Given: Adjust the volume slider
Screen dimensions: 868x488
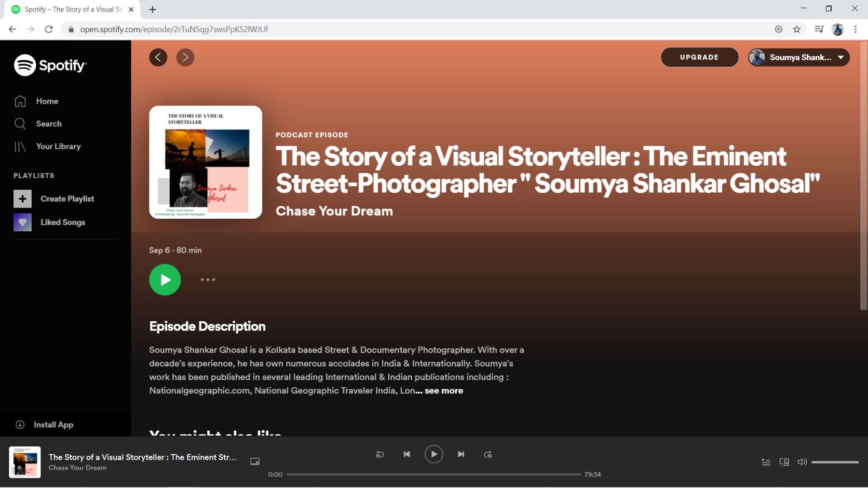Looking at the screenshot, I should point(835,462).
